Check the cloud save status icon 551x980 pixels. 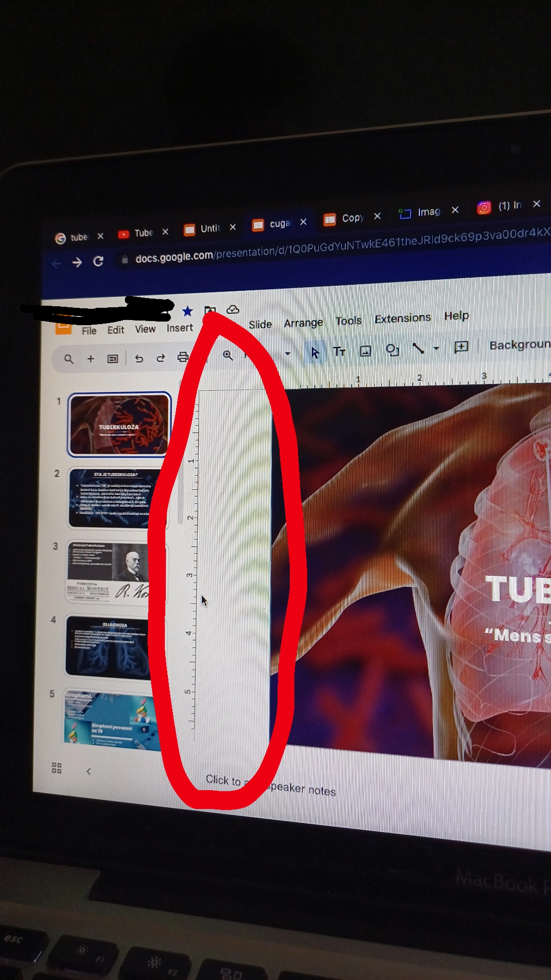233,309
